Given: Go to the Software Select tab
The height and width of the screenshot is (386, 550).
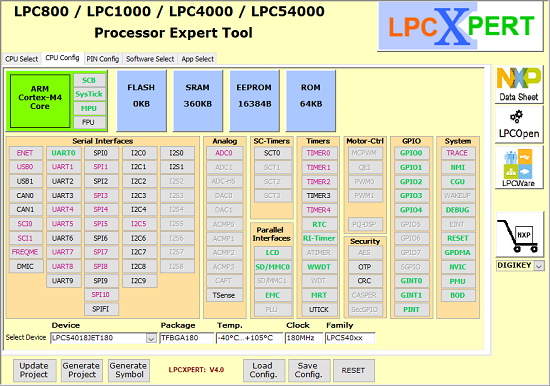Looking at the screenshot, I should click(x=150, y=59).
